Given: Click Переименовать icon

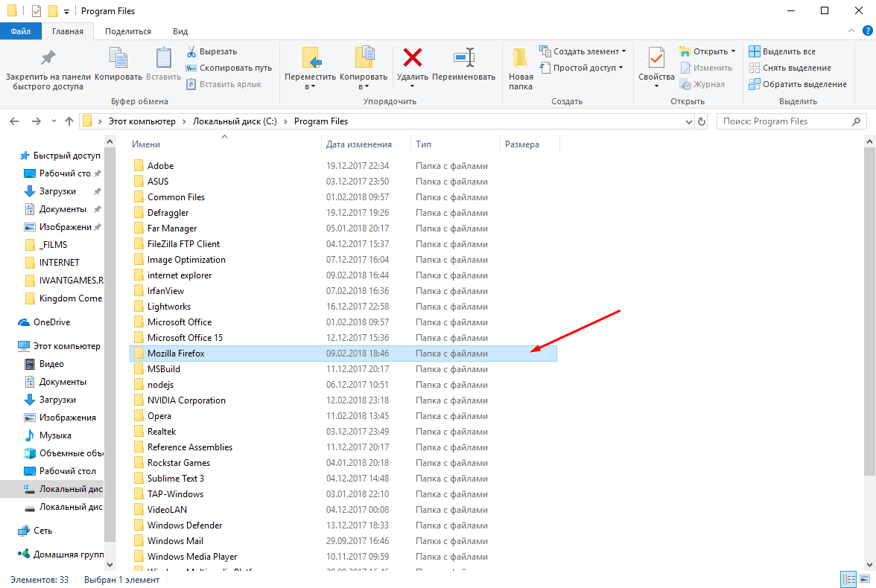Looking at the screenshot, I should pos(463,57).
